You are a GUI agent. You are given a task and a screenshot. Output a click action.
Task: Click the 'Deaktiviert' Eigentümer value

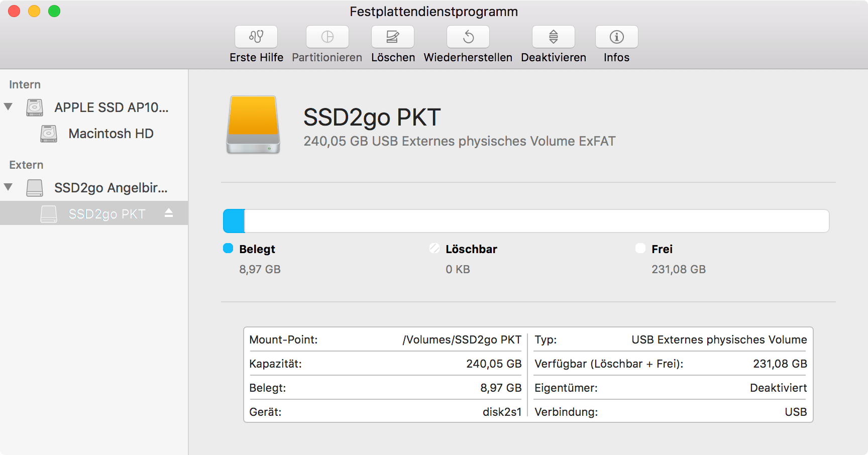tap(779, 388)
